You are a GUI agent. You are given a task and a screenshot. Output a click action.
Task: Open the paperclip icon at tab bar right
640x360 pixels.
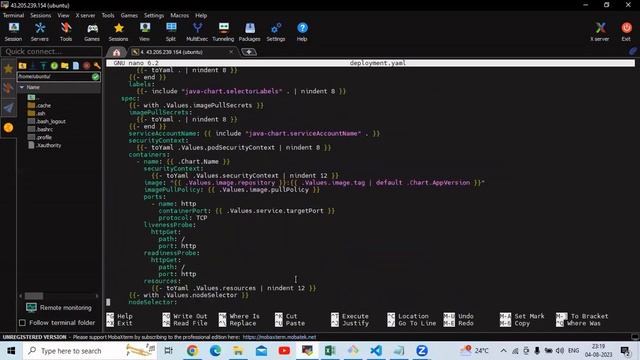pyautogui.click(x=632, y=51)
